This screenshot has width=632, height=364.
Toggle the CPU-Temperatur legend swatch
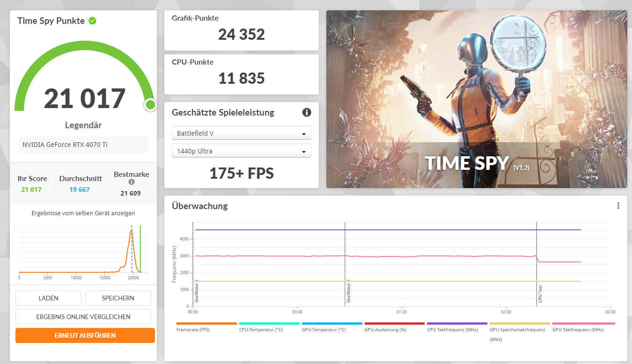tap(269, 323)
